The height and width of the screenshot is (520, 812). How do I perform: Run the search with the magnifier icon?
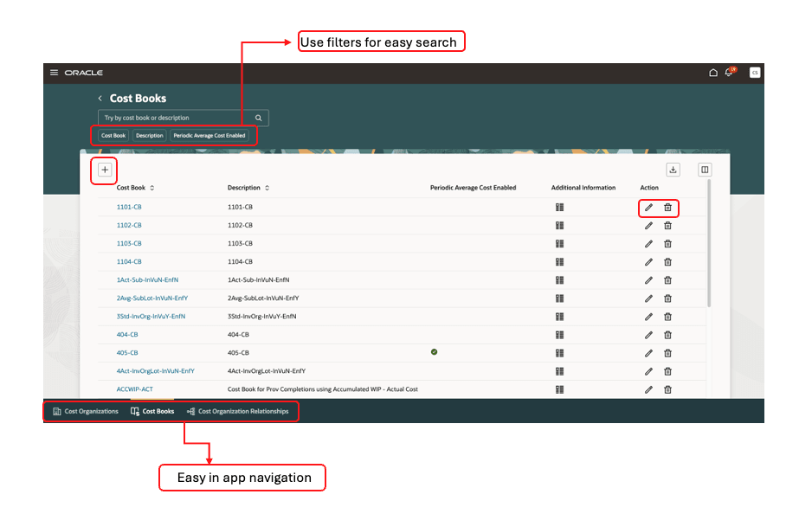pyautogui.click(x=257, y=118)
